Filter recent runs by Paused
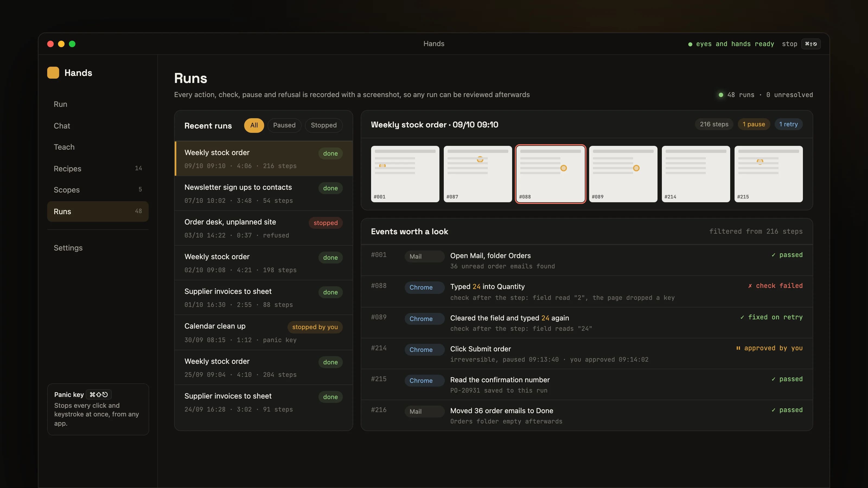This screenshot has height=488, width=868. pos(284,125)
